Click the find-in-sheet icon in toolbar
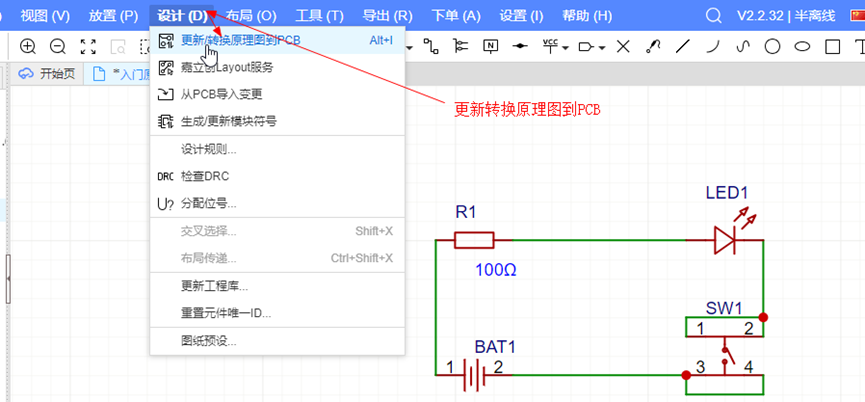Screen dimensions: 865x402 coord(118,47)
